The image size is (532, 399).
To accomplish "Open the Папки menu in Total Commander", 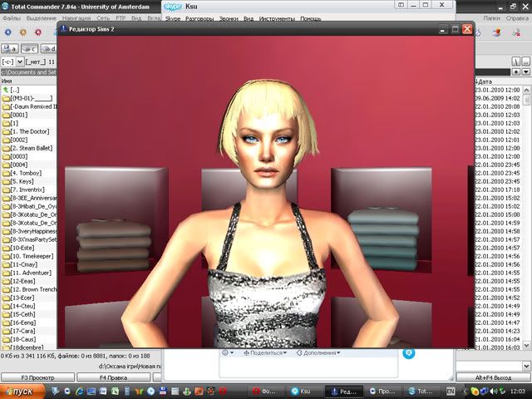I will (491, 18).
